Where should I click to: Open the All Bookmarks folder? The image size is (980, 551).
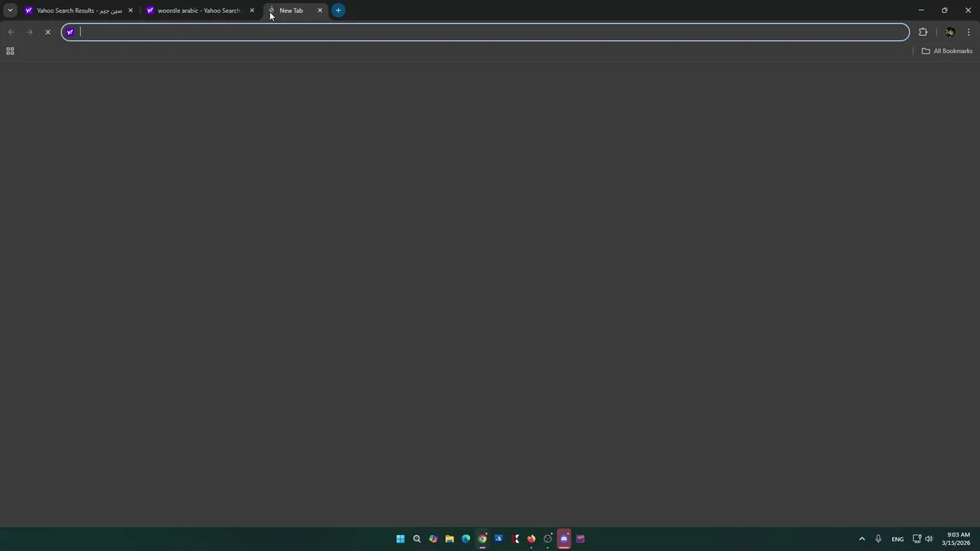[947, 51]
